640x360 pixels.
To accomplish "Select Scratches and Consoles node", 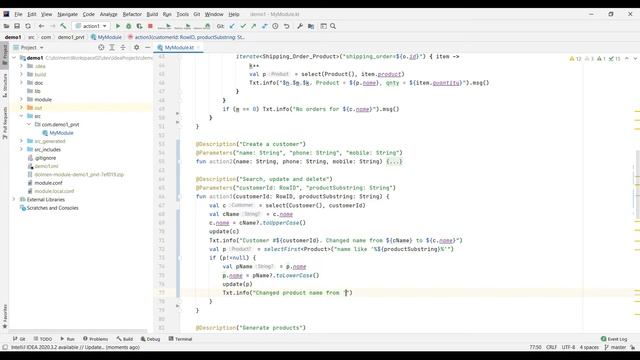I will pos(52,208).
